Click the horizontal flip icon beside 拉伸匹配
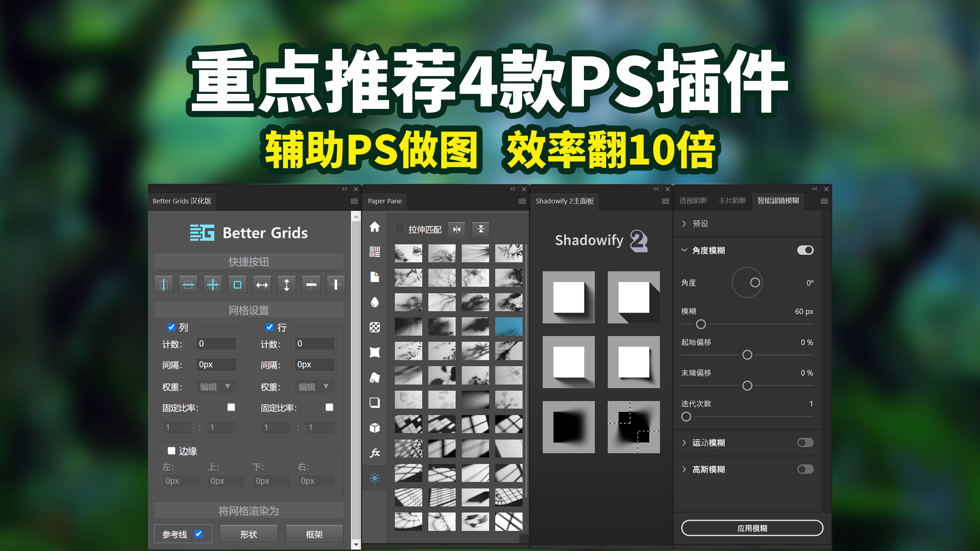The image size is (980, 551). (457, 229)
